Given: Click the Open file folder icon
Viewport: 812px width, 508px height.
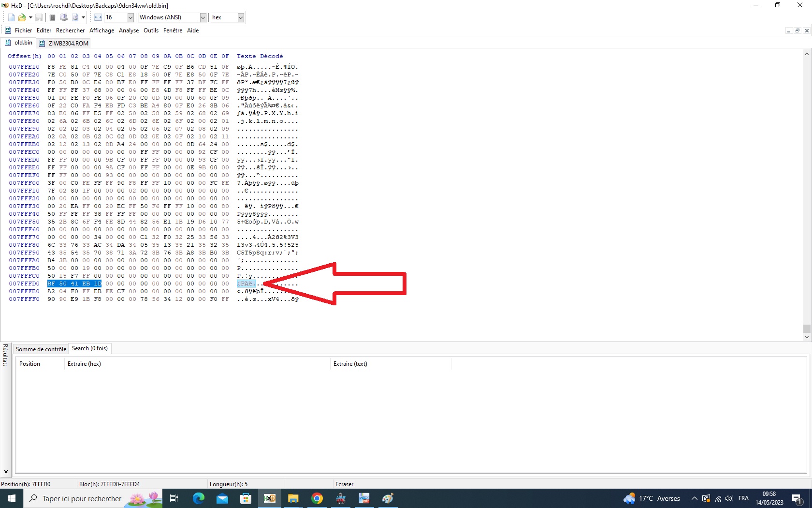Looking at the screenshot, I should click(x=22, y=17).
